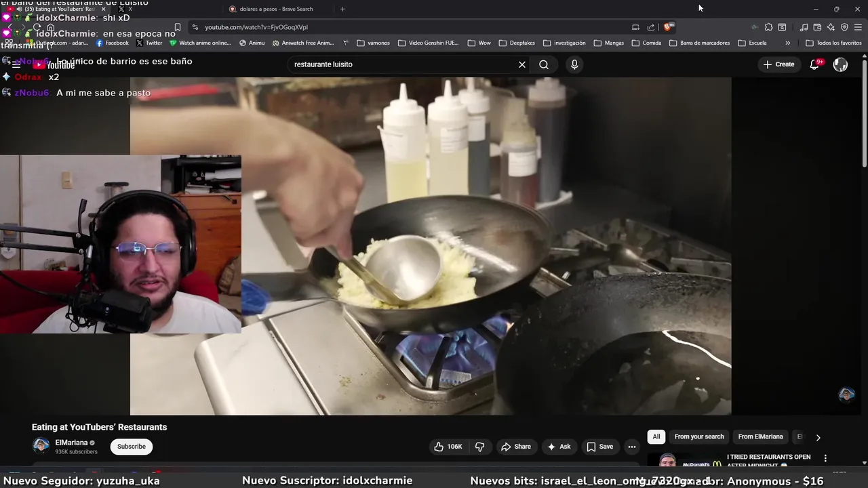Viewport: 868px width, 488px height.
Task: Open ElMariana channel name link
Action: tap(71, 443)
